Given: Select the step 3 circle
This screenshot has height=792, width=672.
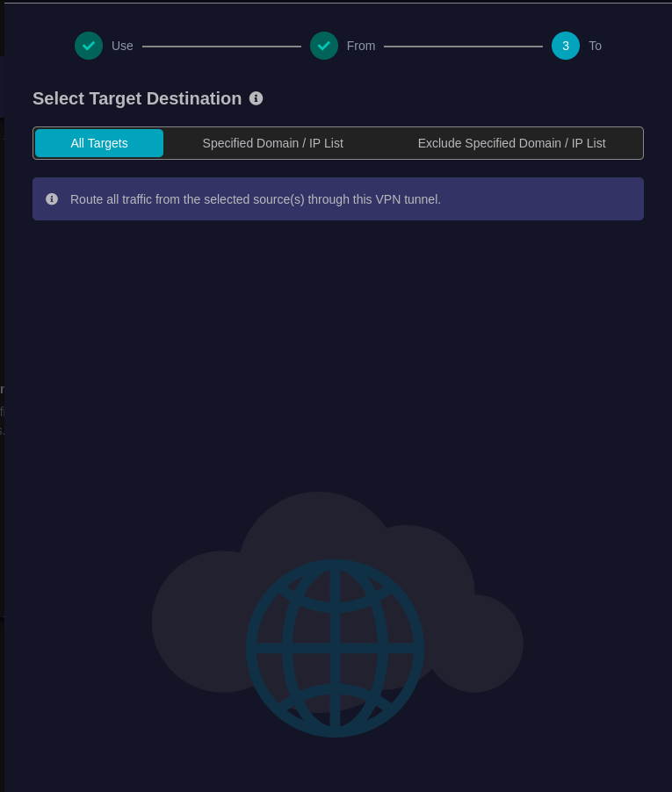Looking at the screenshot, I should pyautogui.click(x=566, y=46).
